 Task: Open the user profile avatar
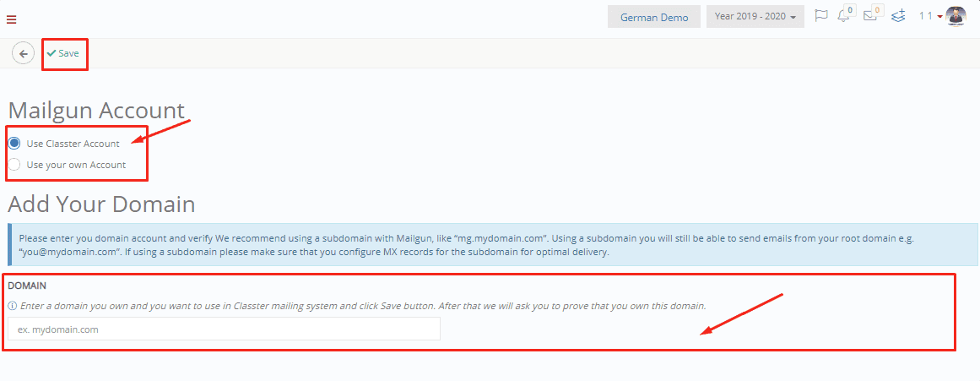pyautogui.click(x=956, y=16)
